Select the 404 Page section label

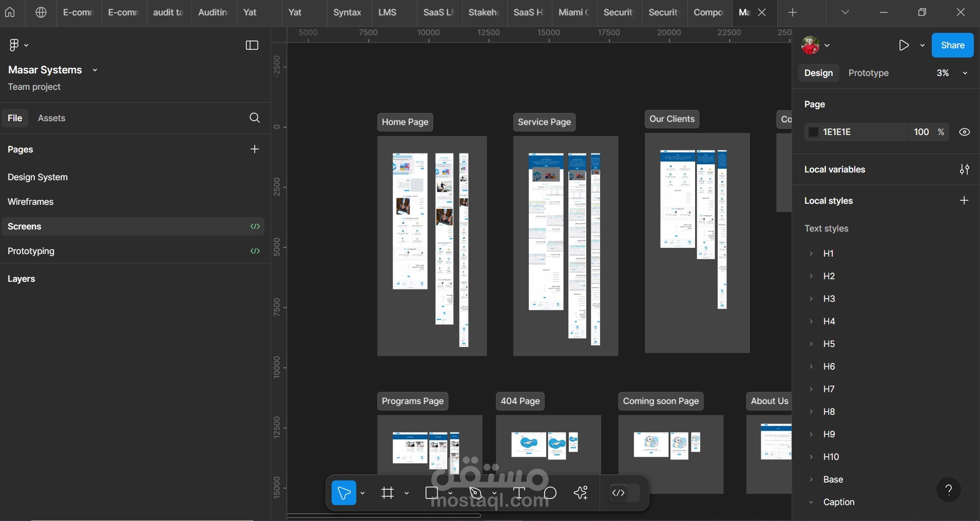coord(520,401)
